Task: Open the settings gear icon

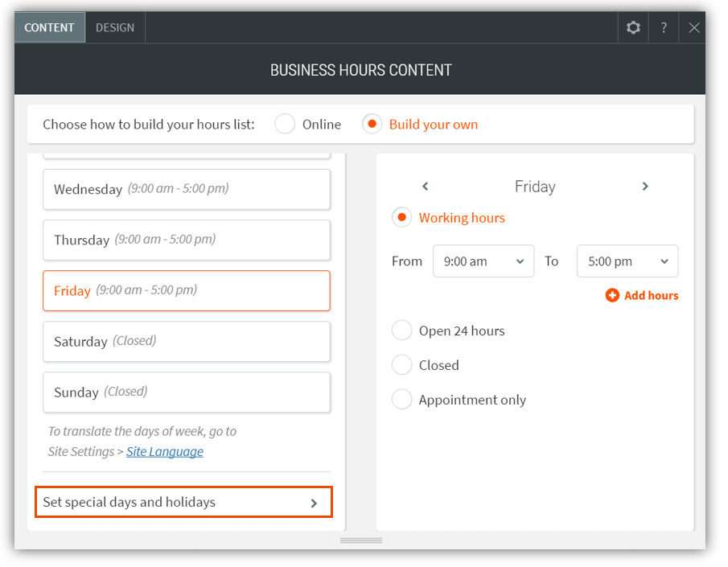Action: coord(633,27)
